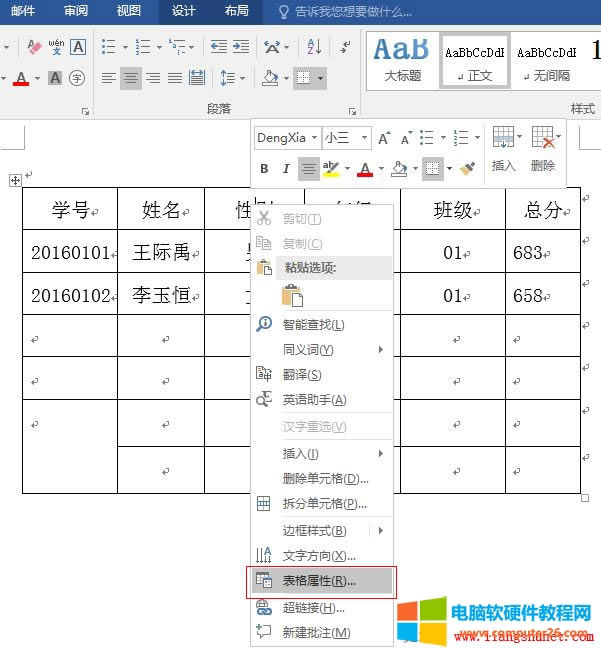This screenshot has width=601, height=653.
Task: Switch to the 审阅 ribbon tab
Action: (76, 11)
